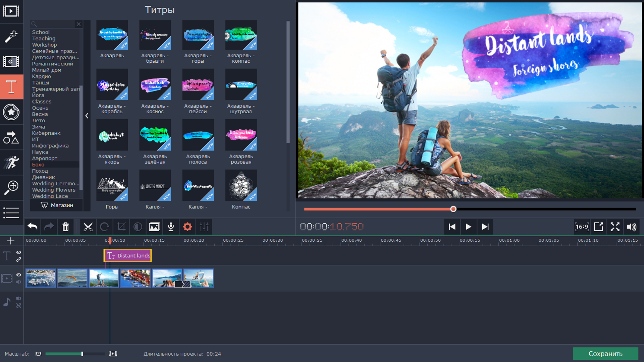Adjust the timeline scale slider
This screenshot has width=644, height=362.
tap(82, 354)
